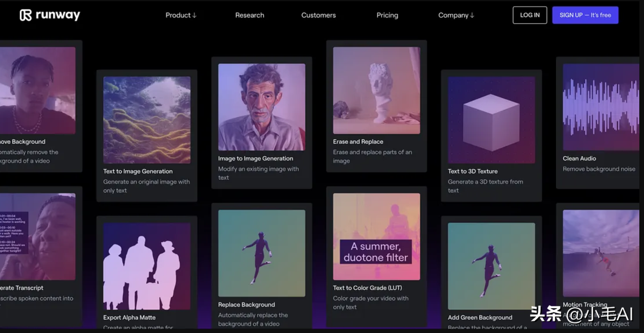Image resolution: width=644 pixels, height=333 pixels.
Task: Open the Add Green Background thumbnail
Action: [491, 266]
